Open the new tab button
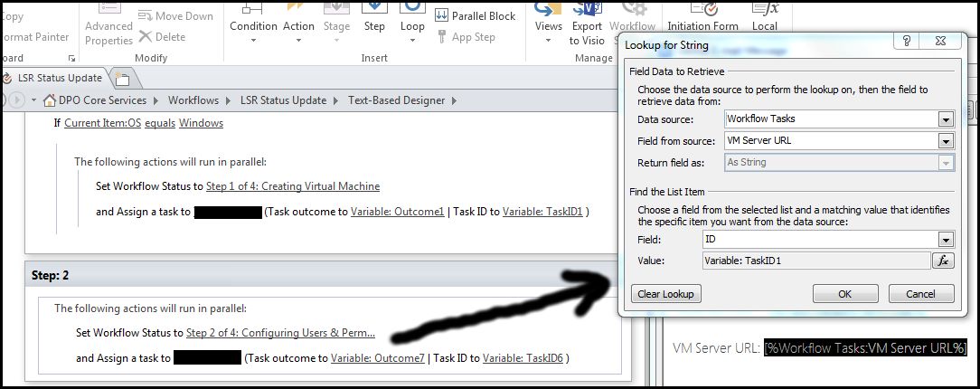The width and height of the screenshot is (980, 389). coord(122,78)
